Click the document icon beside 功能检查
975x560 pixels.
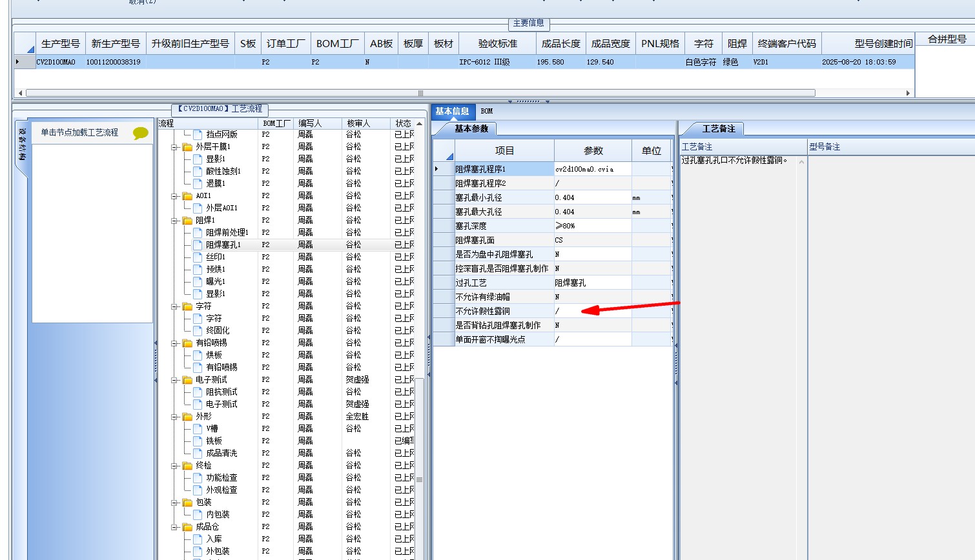point(198,477)
